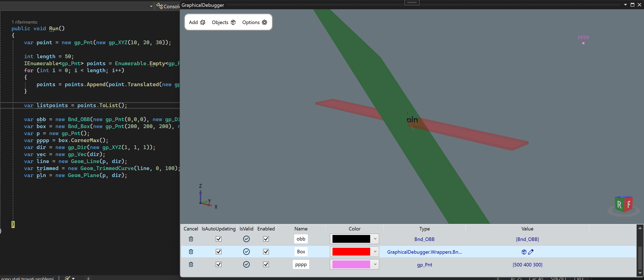Click IsValid check icon for obb
This screenshot has height=280, width=644.
(246, 239)
